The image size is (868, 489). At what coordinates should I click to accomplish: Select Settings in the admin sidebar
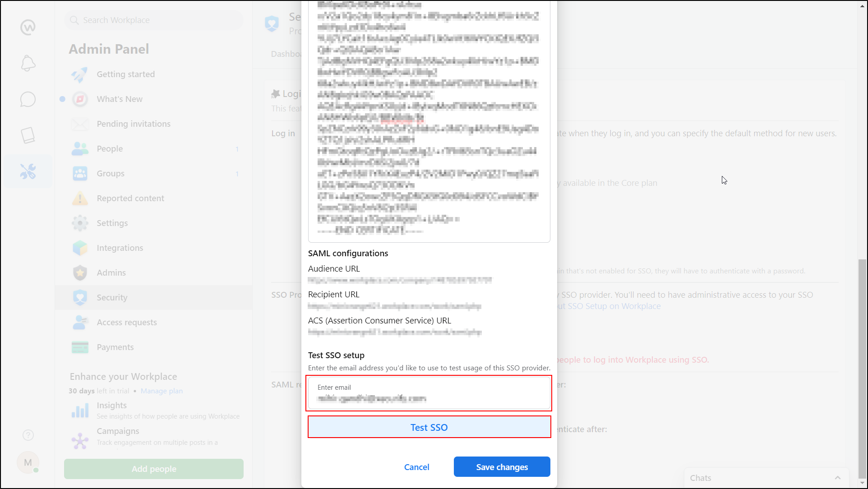click(x=112, y=223)
